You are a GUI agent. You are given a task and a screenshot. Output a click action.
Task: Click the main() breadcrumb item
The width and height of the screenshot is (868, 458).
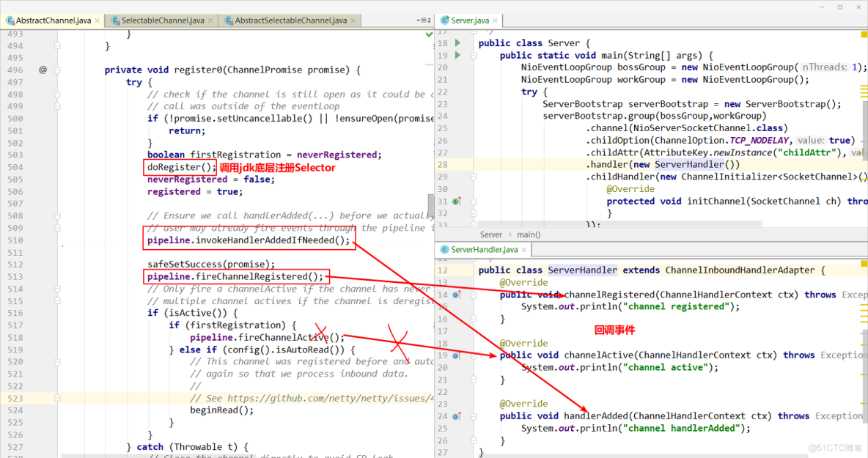click(528, 234)
